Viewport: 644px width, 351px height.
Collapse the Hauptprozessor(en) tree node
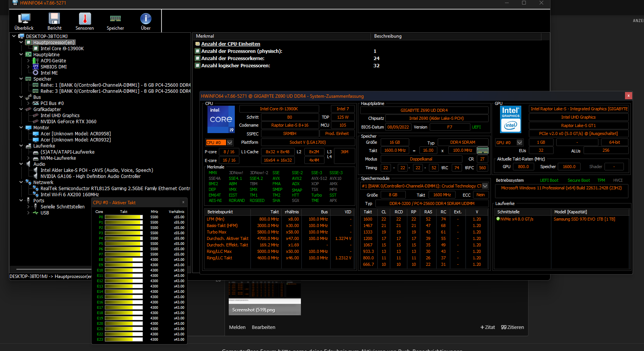[21, 42]
